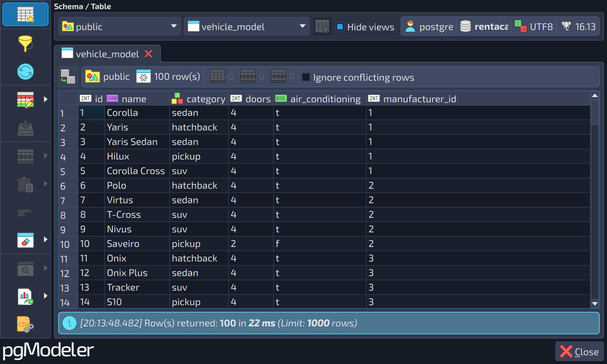Click the export chart document icon
The height and width of the screenshot is (364, 607).
pos(25,296)
